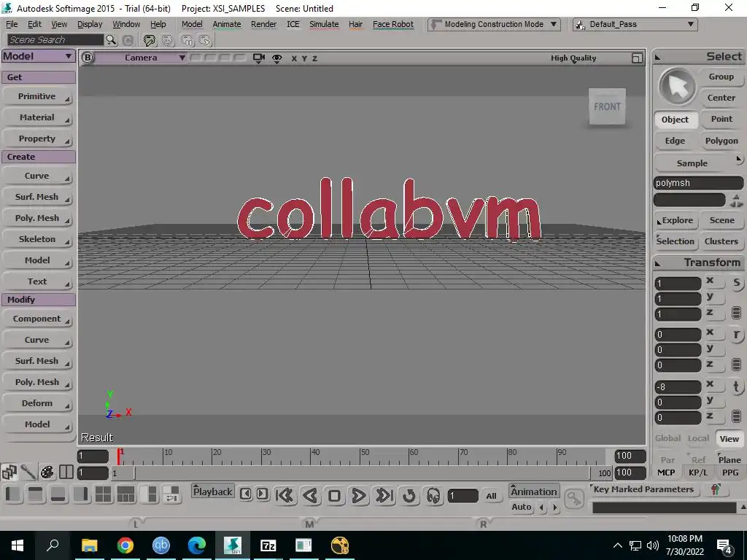Choose the four-viewport grid layout icon
Viewport: 747px width, 560px height.
pos(103,494)
